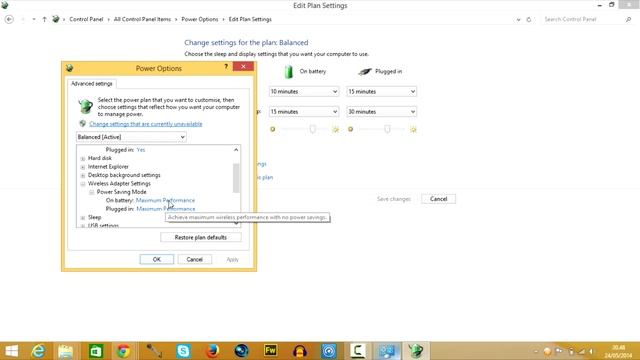Click the back navigation arrow
Screen dimensions: 640x360
[x=9, y=19]
